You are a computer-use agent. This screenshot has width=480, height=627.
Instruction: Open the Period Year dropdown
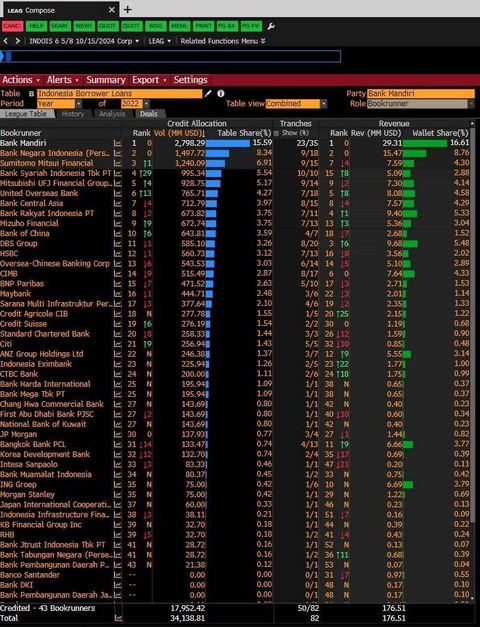coord(79,104)
